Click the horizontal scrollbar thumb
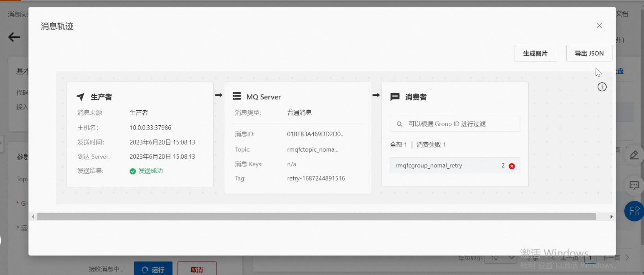This screenshot has width=644, height=275. click(x=316, y=217)
